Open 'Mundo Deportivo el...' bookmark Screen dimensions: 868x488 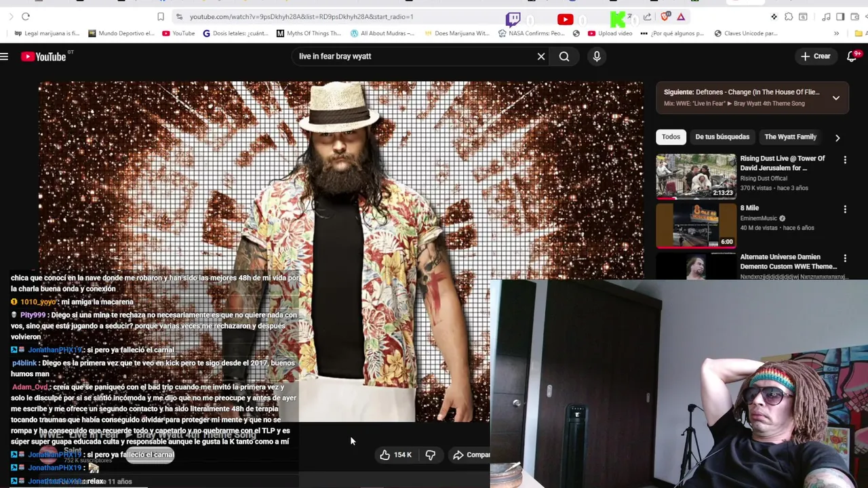click(x=121, y=33)
